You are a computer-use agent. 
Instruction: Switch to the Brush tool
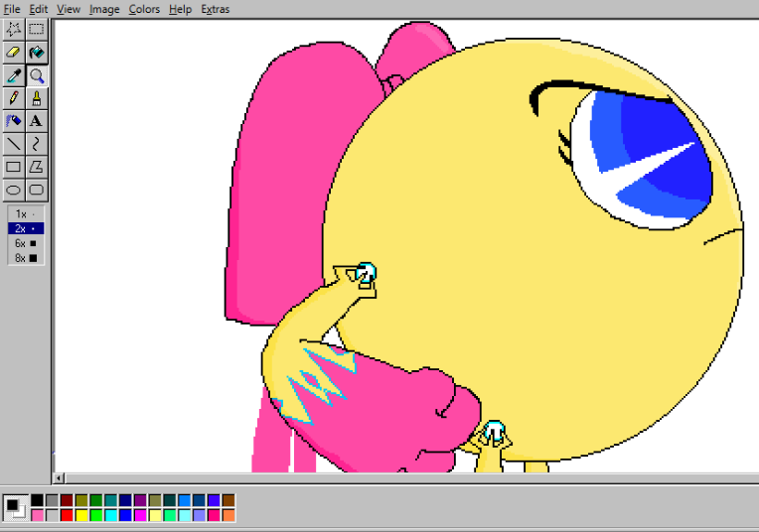pos(37,98)
